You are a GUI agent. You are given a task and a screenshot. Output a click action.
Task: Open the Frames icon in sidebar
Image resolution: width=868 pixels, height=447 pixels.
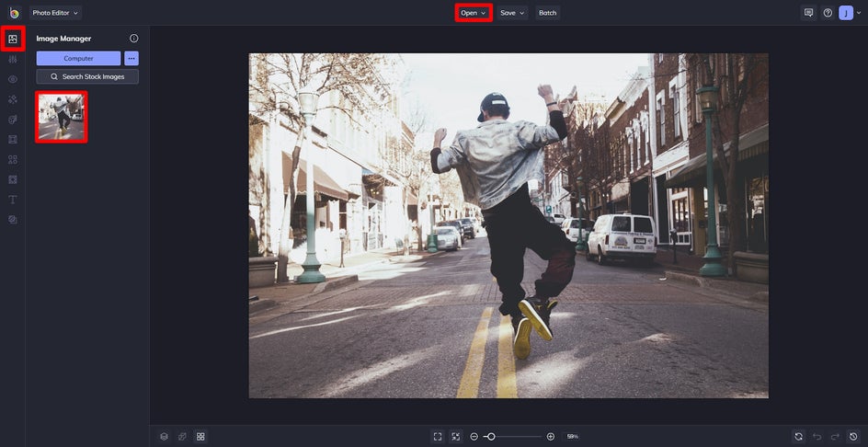[13, 139]
